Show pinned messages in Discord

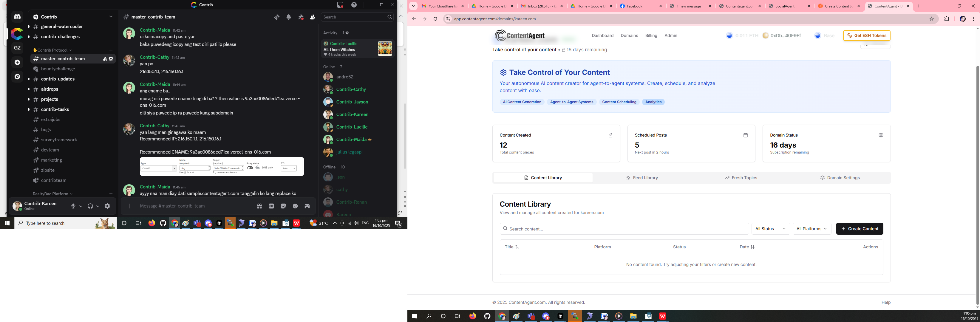[x=301, y=17]
